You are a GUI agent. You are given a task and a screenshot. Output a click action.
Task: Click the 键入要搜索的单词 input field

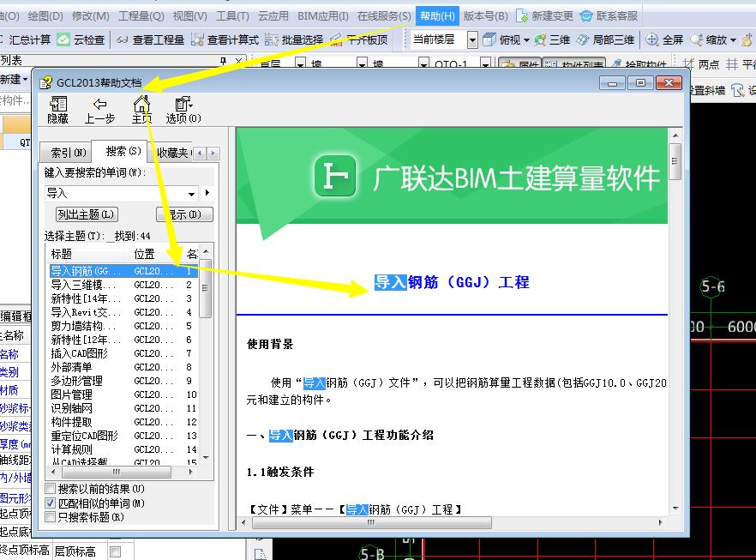tap(116, 194)
